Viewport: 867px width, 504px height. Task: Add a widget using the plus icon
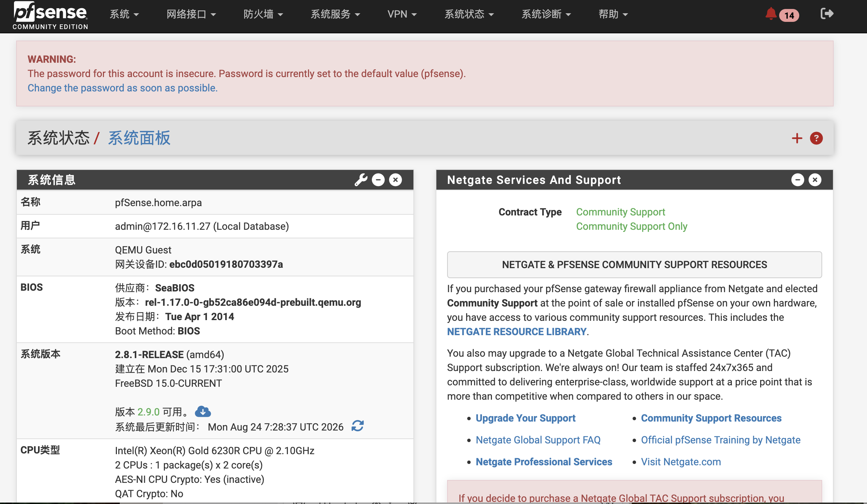coord(797,138)
